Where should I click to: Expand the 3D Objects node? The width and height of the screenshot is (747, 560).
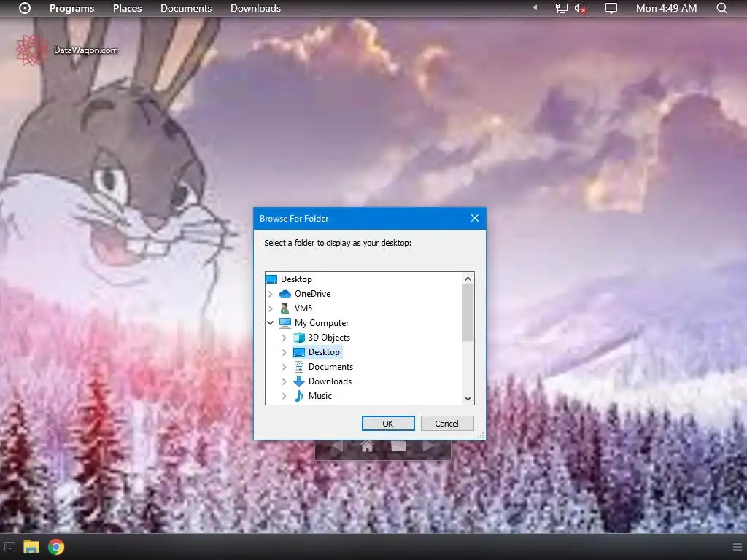pos(284,338)
